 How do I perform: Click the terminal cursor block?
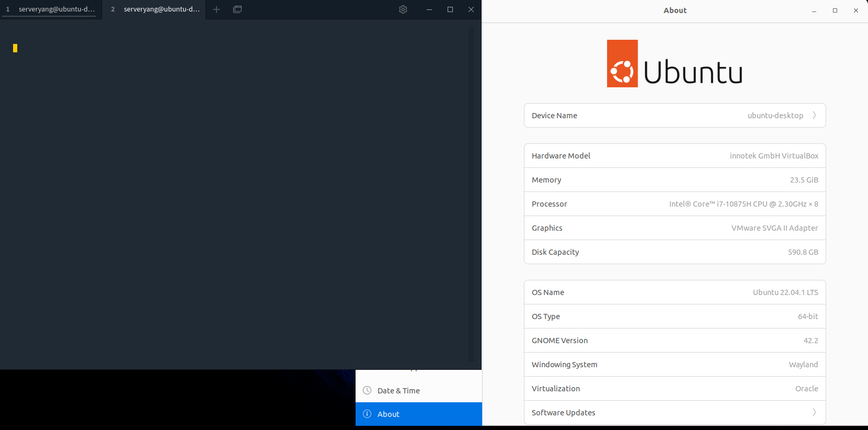click(x=15, y=48)
